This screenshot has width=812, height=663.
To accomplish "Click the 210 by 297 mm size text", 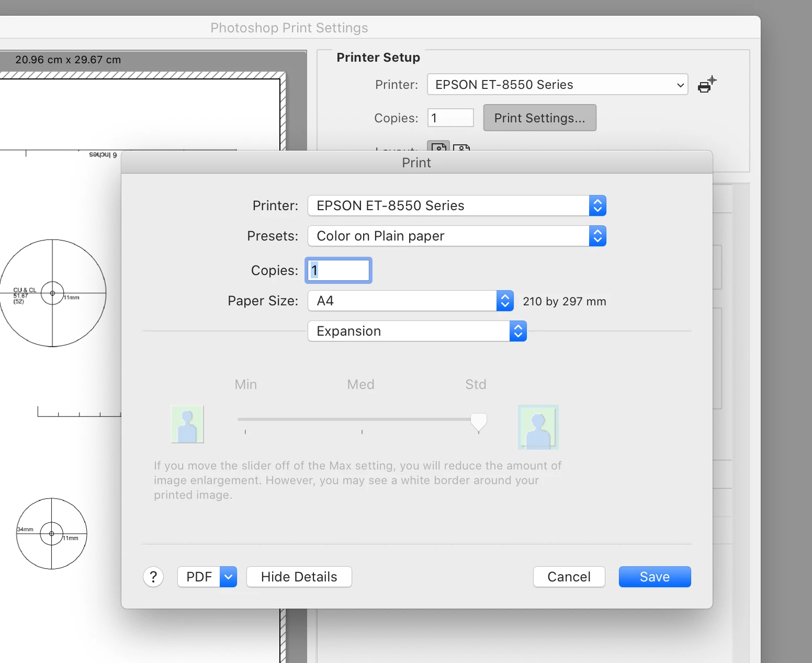I will pos(565,301).
